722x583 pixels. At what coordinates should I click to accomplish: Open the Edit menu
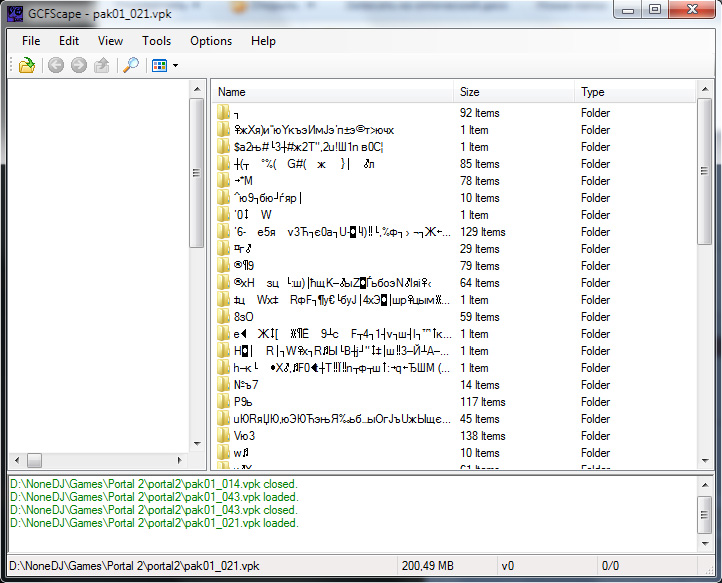(x=69, y=41)
